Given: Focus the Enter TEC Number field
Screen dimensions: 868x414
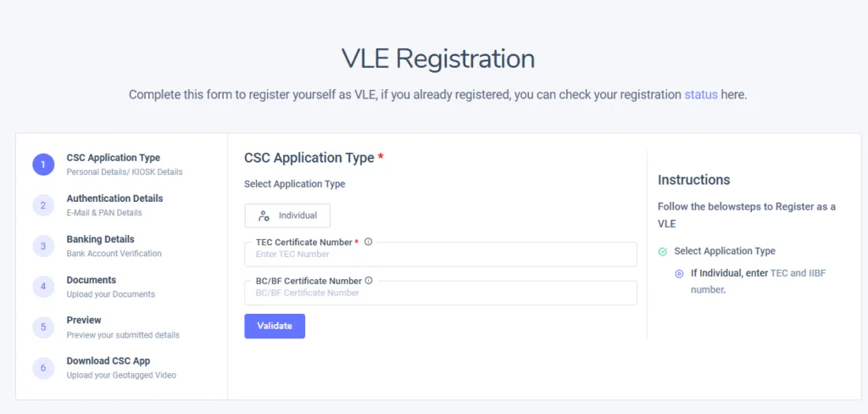Looking at the screenshot, I should (441, 255).
